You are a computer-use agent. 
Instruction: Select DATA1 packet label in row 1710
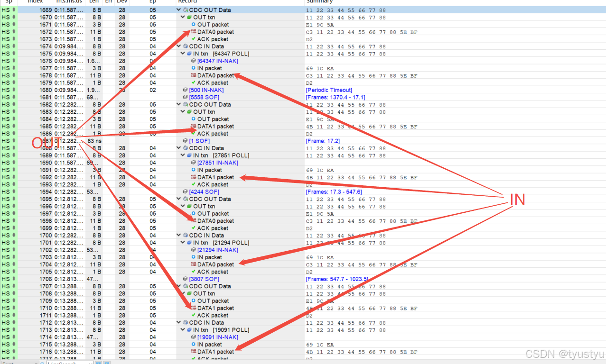click(215, 308)
